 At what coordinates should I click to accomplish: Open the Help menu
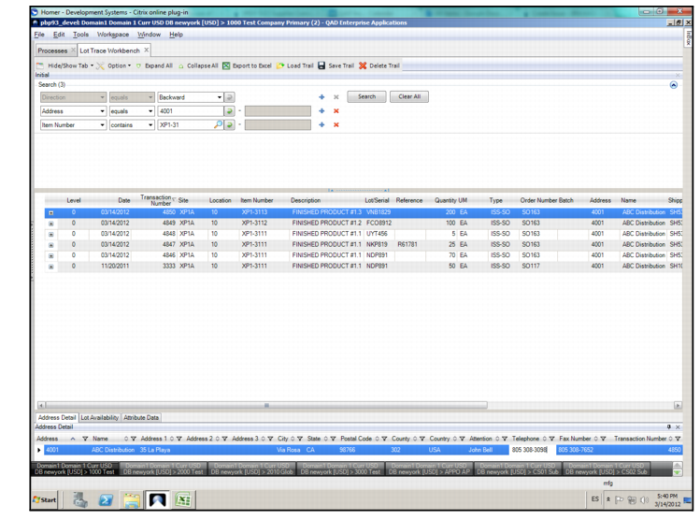tap(176, 34)
